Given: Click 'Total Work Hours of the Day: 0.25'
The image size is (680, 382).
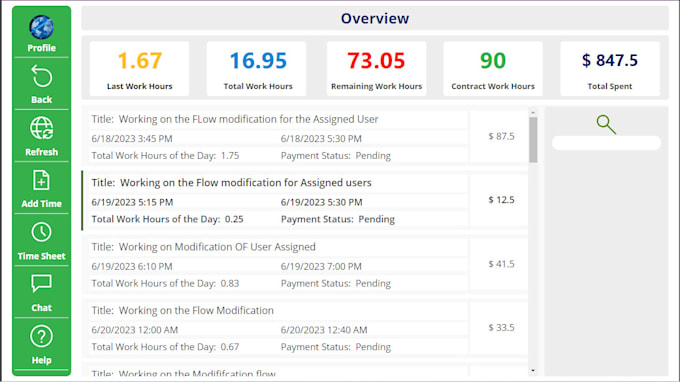Looking at the screenshot, I should pos(167,219).
